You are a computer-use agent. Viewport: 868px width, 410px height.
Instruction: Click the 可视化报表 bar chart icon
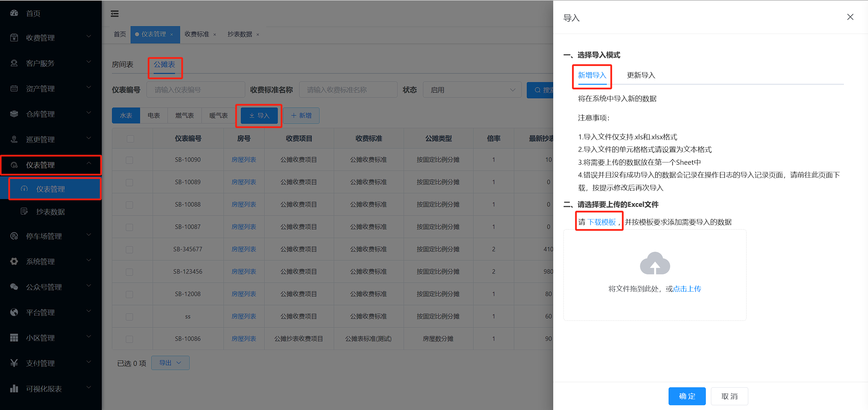(x=14, y=389)
